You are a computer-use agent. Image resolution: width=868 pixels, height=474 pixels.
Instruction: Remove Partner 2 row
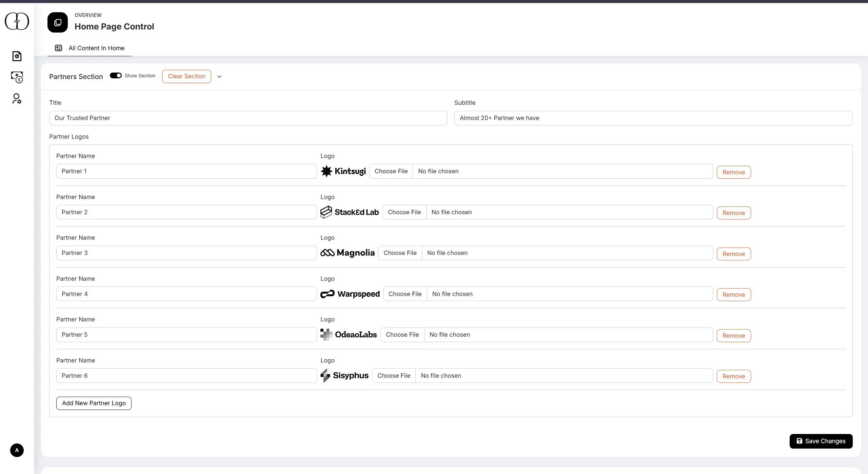point(734,213)
